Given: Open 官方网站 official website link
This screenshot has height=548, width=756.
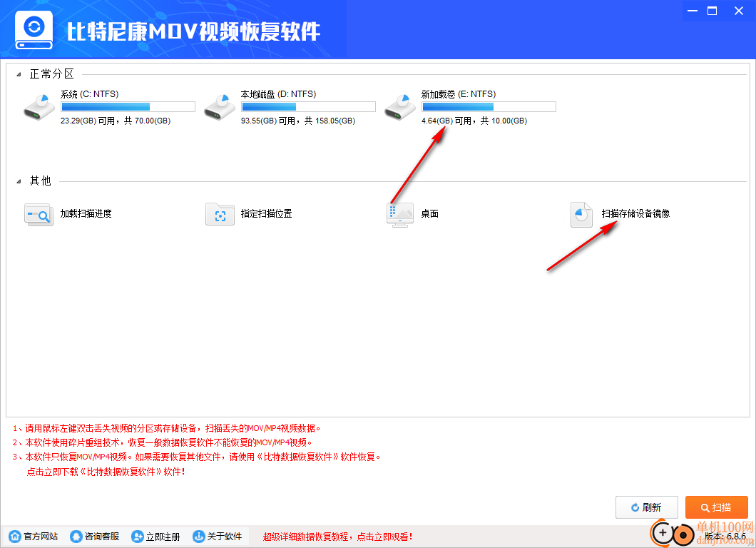Looking at the screenshot, I should 41,537.
